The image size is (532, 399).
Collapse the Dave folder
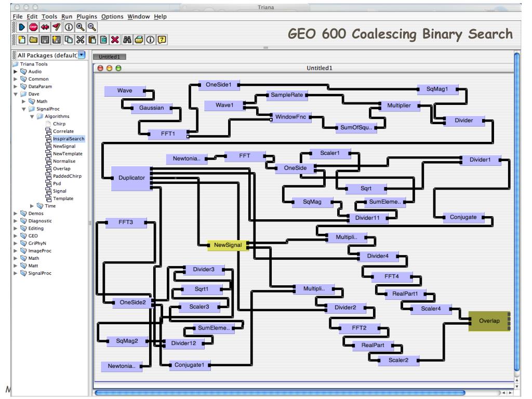[x=15, y=94]
